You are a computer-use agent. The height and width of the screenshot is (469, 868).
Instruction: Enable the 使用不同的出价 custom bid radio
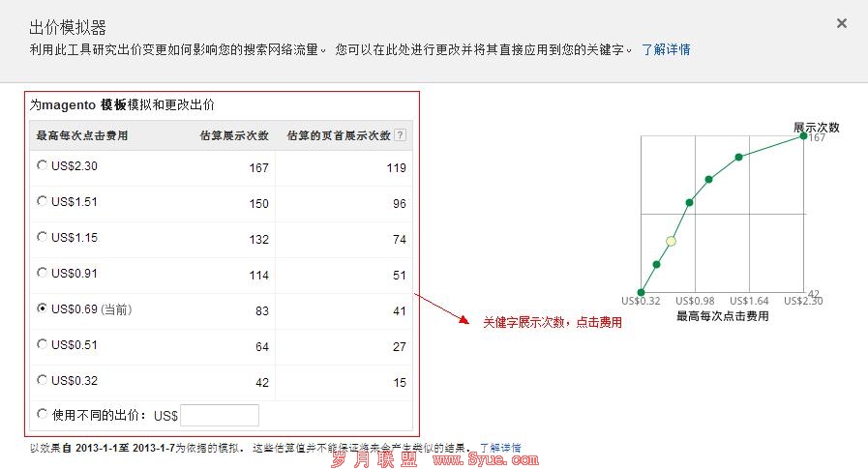(x=42, y=414)
